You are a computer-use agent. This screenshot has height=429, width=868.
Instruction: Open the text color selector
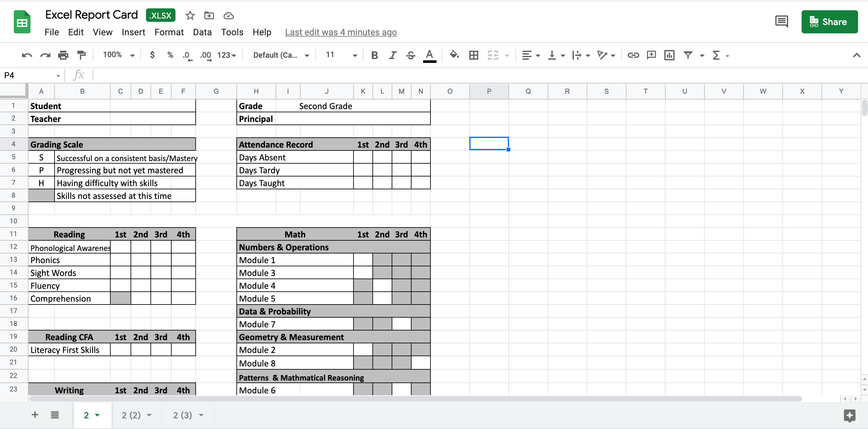click(x=429, y=55)
